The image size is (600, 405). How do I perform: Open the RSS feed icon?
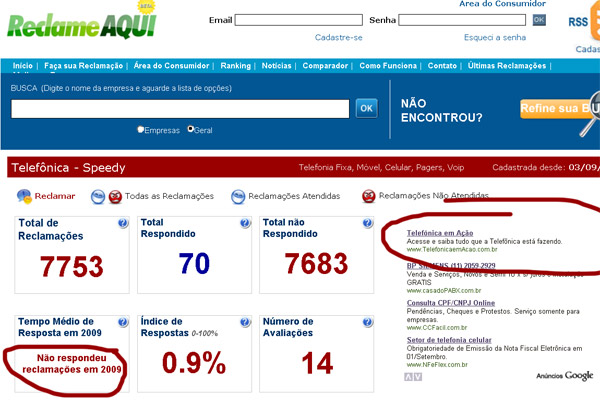(x=595, y=22)
